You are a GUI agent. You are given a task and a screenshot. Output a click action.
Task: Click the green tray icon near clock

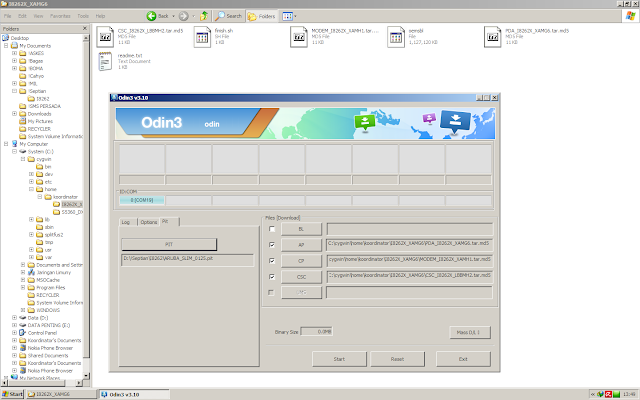tap(616, 394)
